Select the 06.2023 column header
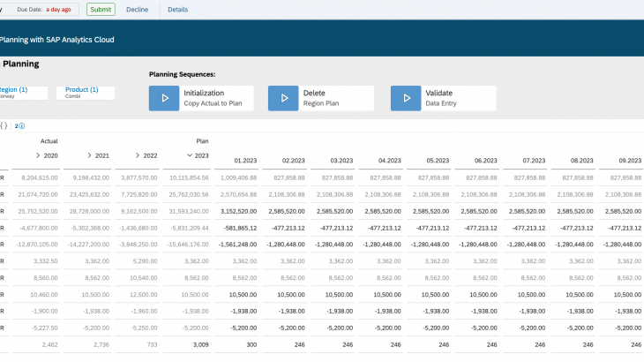644x362 pixels. tap(485, 161)
